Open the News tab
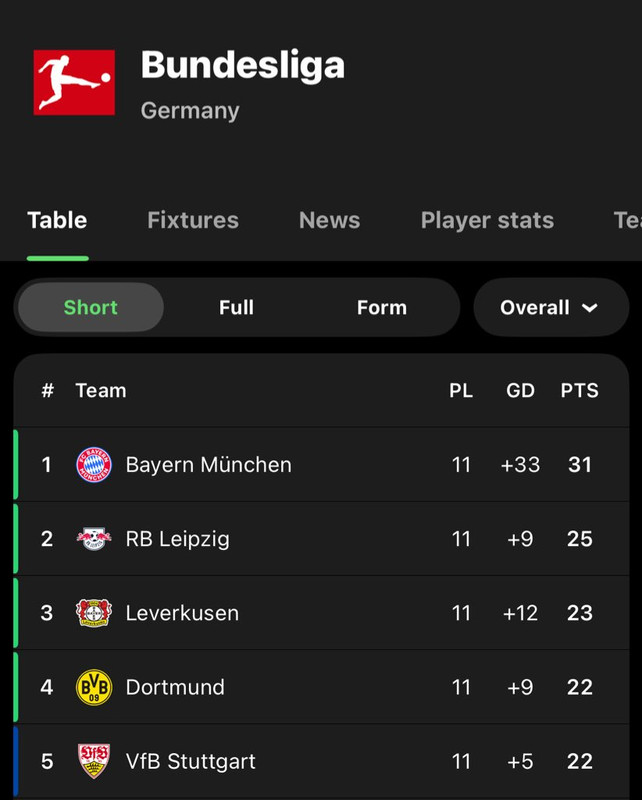The image size is (642, 800). 329,220
